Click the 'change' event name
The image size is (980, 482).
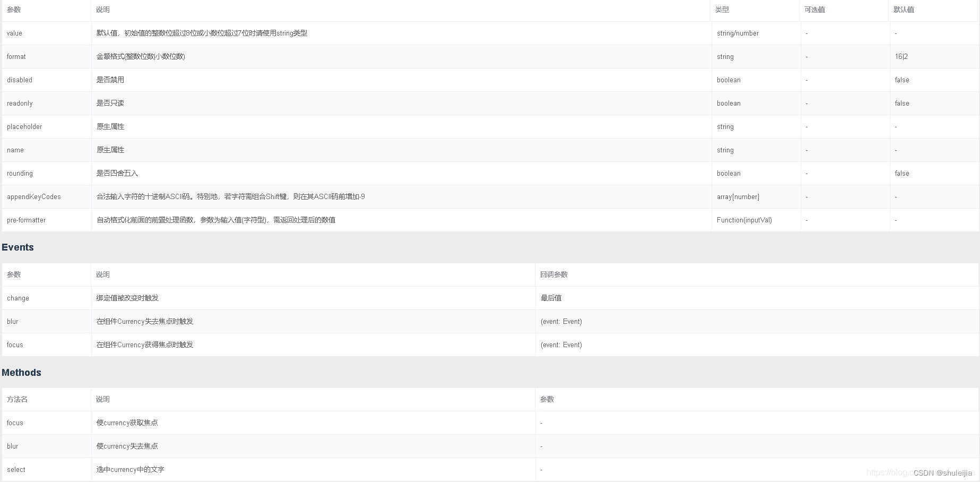(18, 298)
